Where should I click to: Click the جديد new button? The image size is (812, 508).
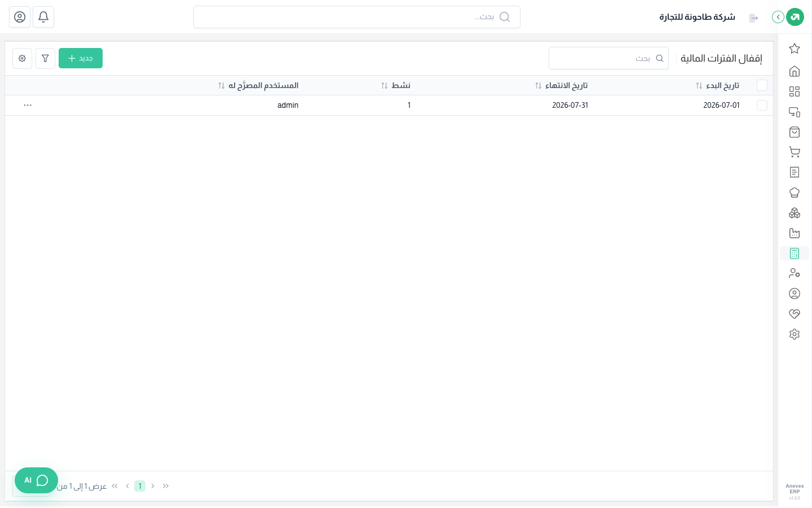point(81,58)
